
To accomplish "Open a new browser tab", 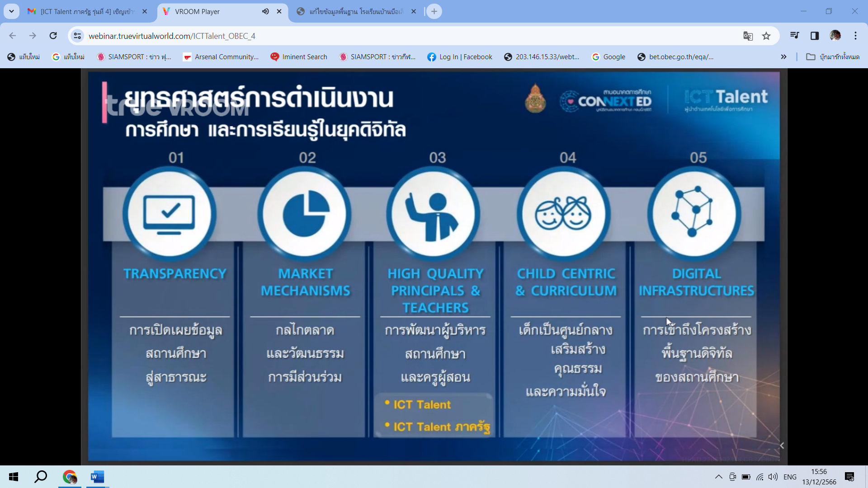I will click(x=434, y=11).
